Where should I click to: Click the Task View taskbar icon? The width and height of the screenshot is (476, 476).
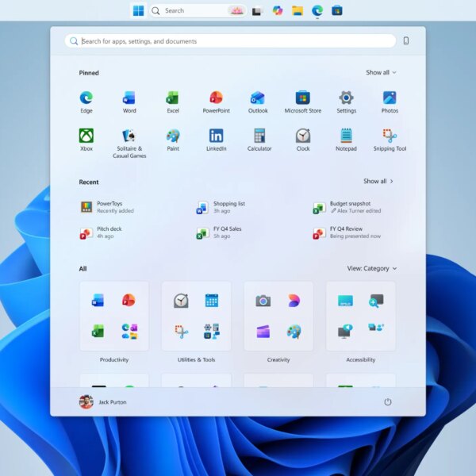[257, 11]
